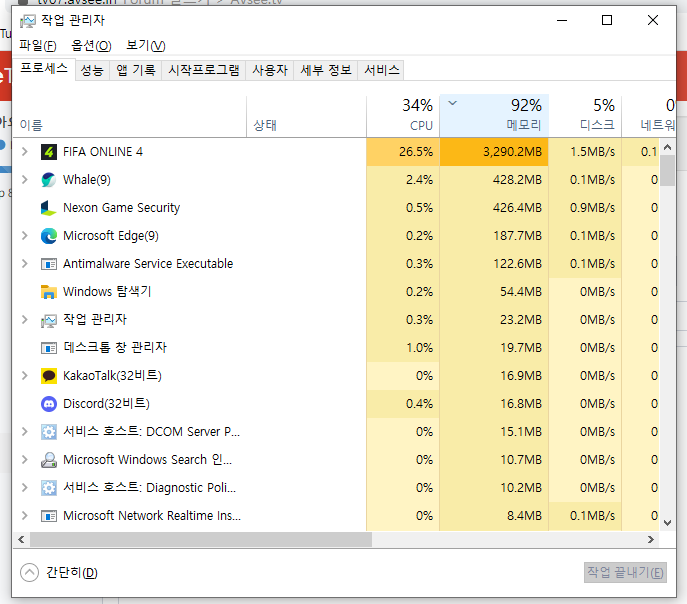Click the 작업 끝내기(E) button

(625, 572)
